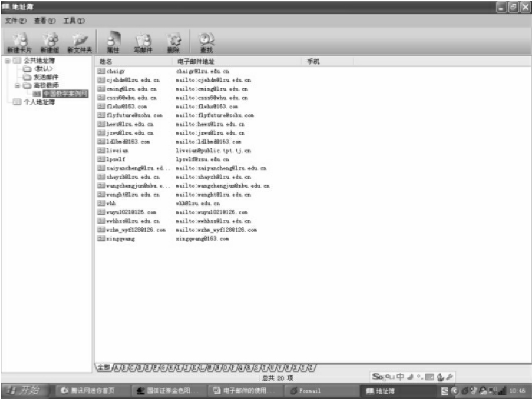Collapse the 高校教师 folder node
Screen dimensions: 532x399
17,85
